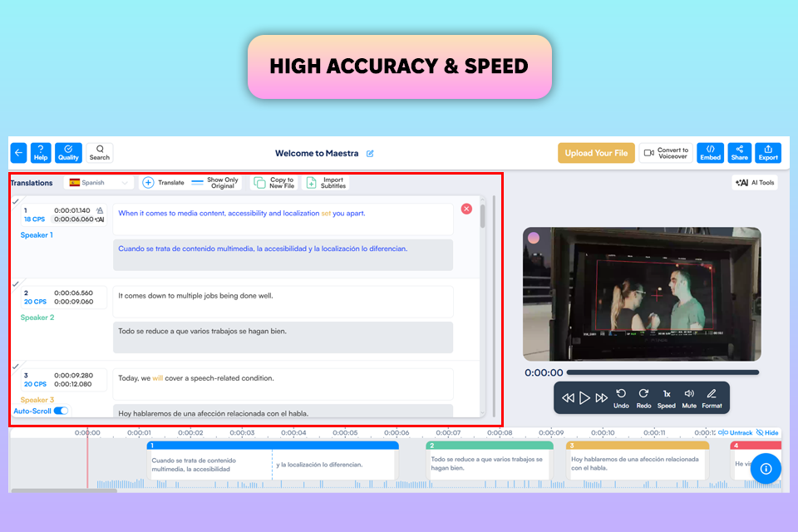Click the AI icon on subtitle 1 timestamps
798x532 pixels.
100,219
